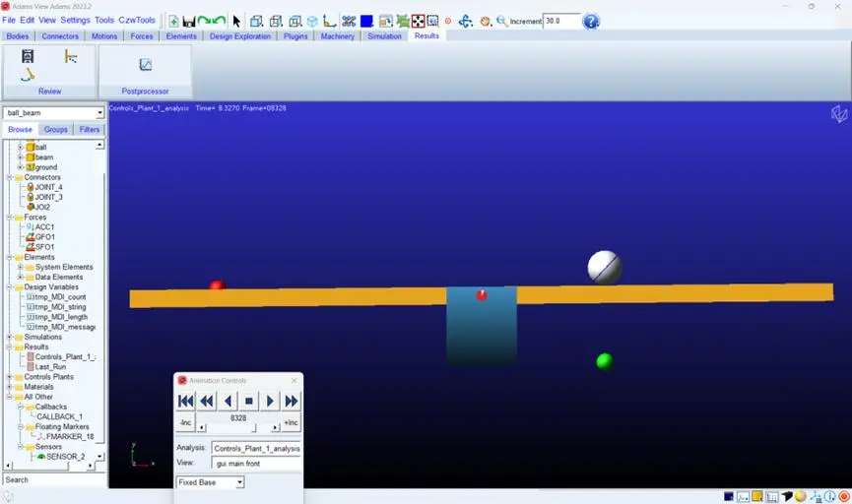
Task: Stop the animation playback
Action: (249, 402)
